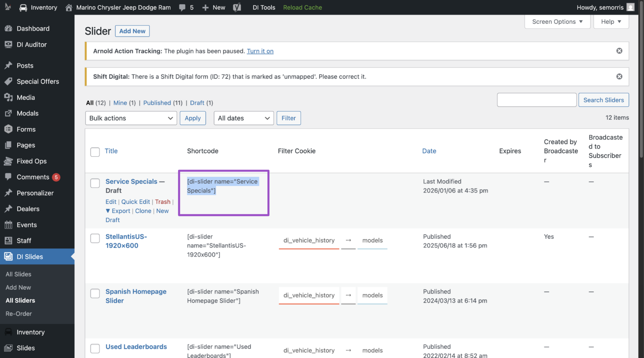Check the Service Specials row checkbox

95,183
